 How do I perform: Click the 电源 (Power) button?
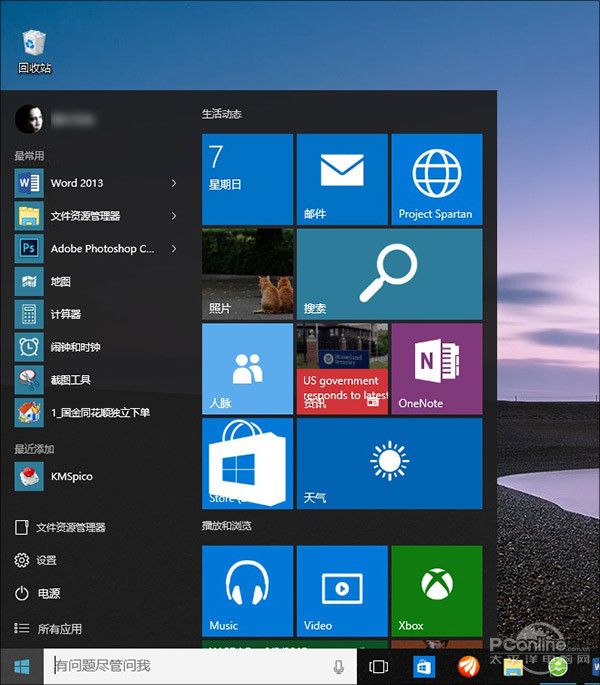pos(48,593)
